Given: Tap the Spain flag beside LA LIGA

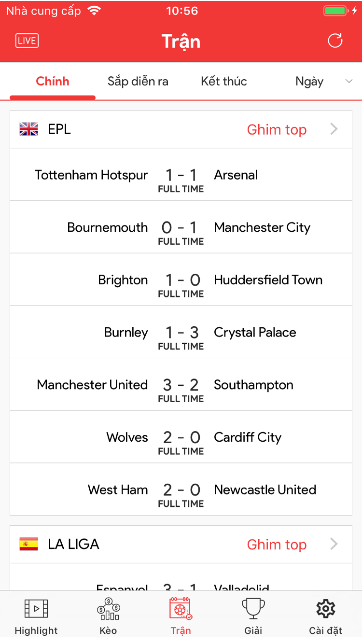Looking at the screenshot, I should point(29,544).
